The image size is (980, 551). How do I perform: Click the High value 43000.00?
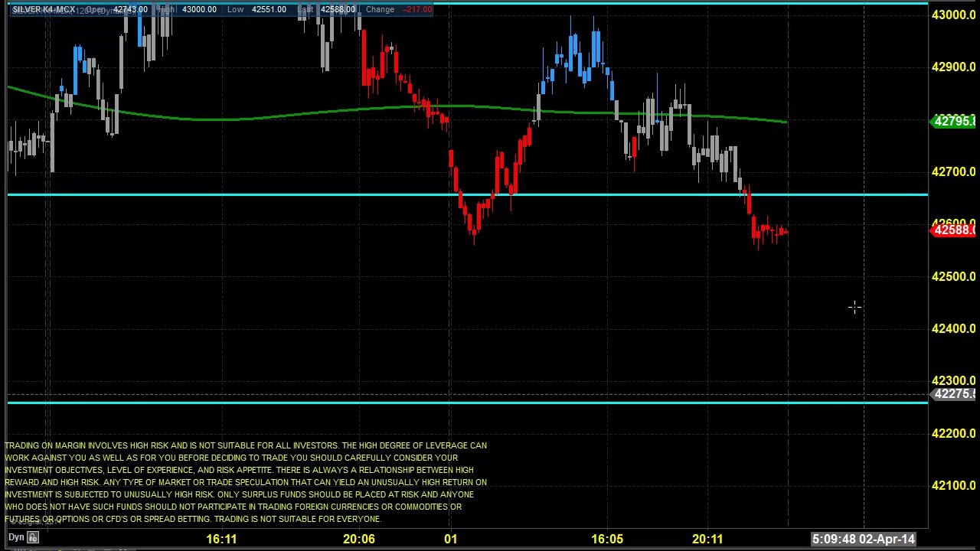point(198,9)
